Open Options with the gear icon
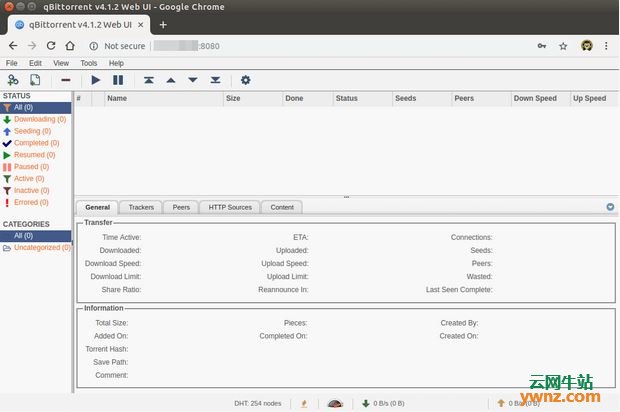Viewport: 620px width, 412px height. tap(246, 80)
